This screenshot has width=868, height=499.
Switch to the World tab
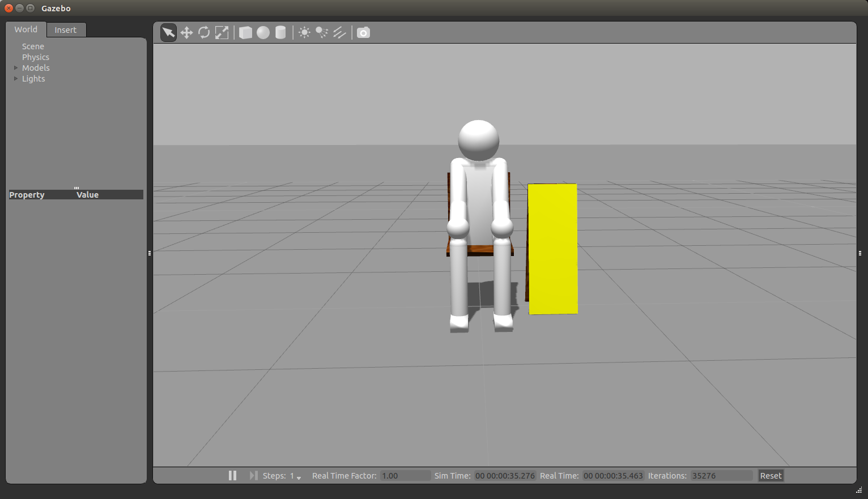pos(26,29)
